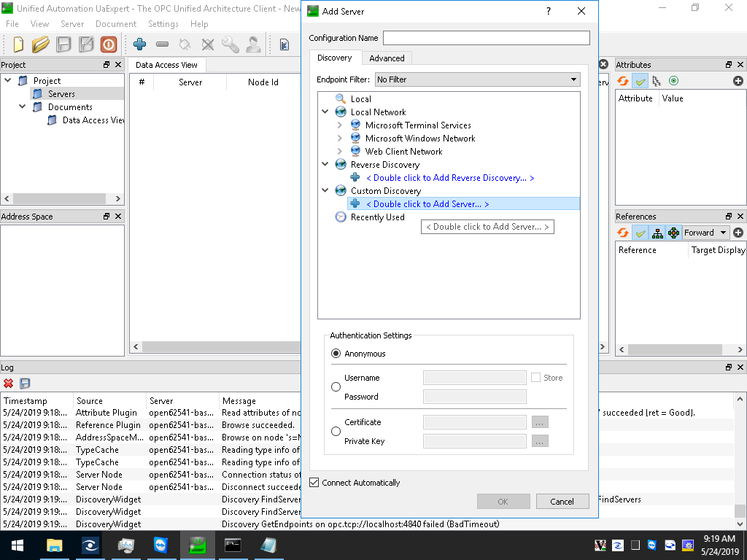
Task: Save log using floppy icon
Action: pyautogui.click(x=25, y=384)
